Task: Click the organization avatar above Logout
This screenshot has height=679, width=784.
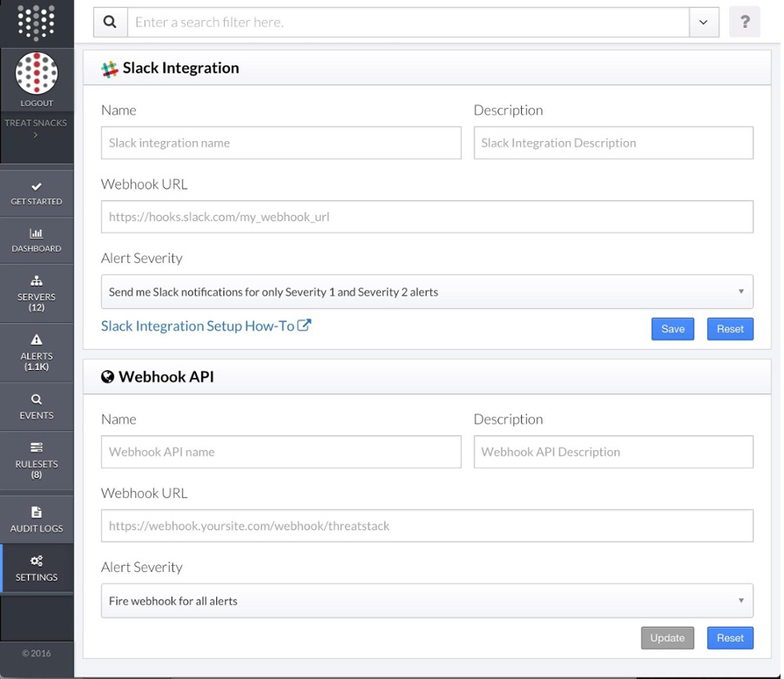Action: pos(37,73)
